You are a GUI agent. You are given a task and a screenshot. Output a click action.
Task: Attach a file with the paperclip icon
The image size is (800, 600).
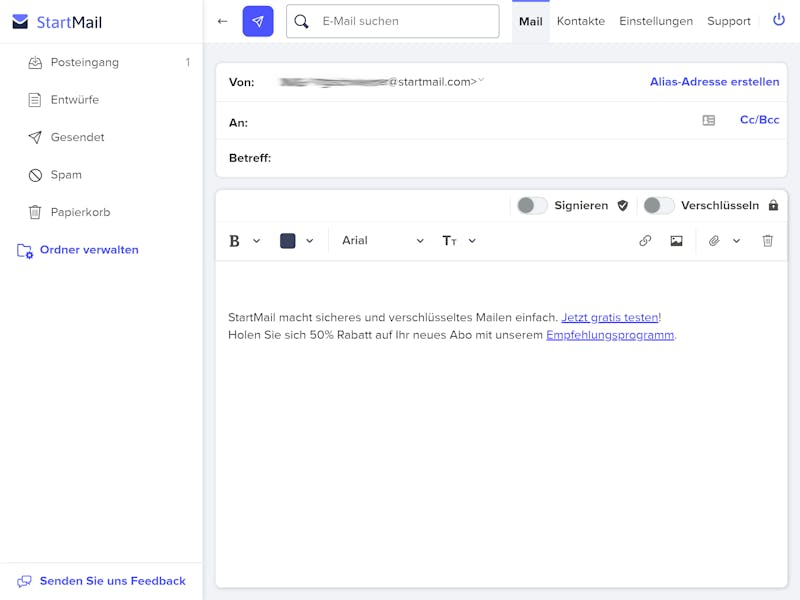point(714,240)
